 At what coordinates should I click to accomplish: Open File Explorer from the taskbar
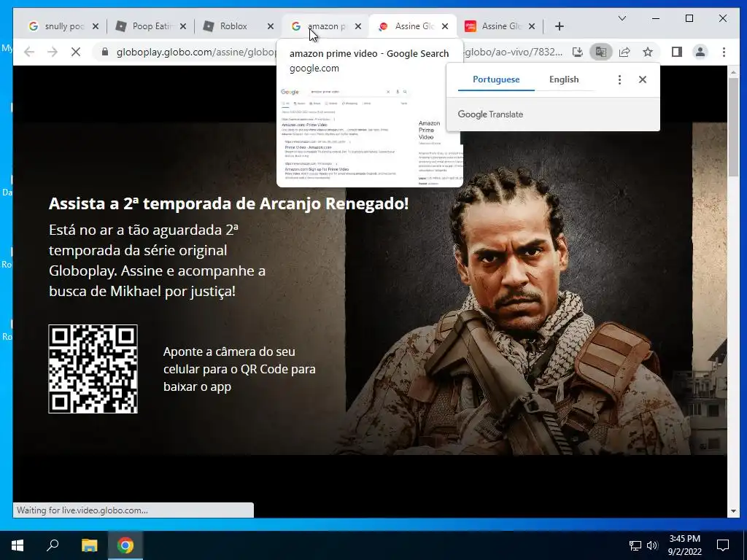click(x=89, y=545)
